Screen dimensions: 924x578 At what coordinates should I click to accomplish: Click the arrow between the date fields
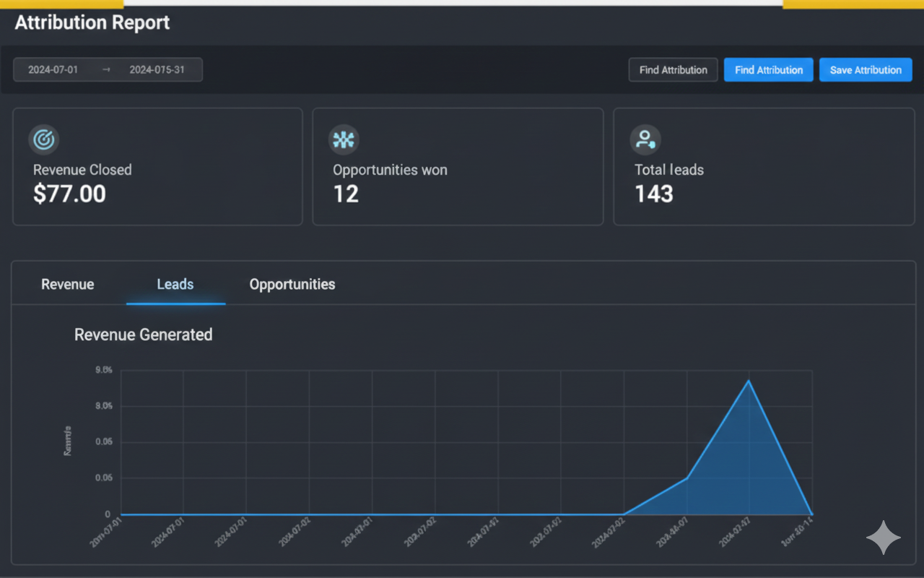106,70
